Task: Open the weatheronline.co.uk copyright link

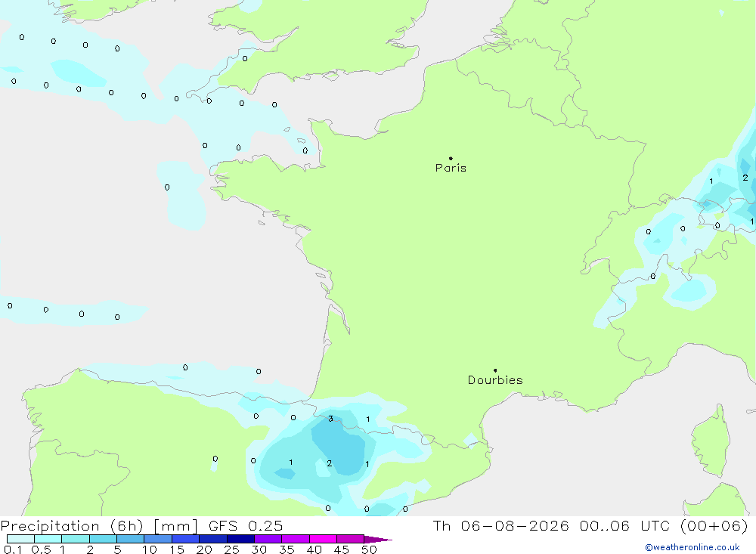Action: click(x=692, y=547)
